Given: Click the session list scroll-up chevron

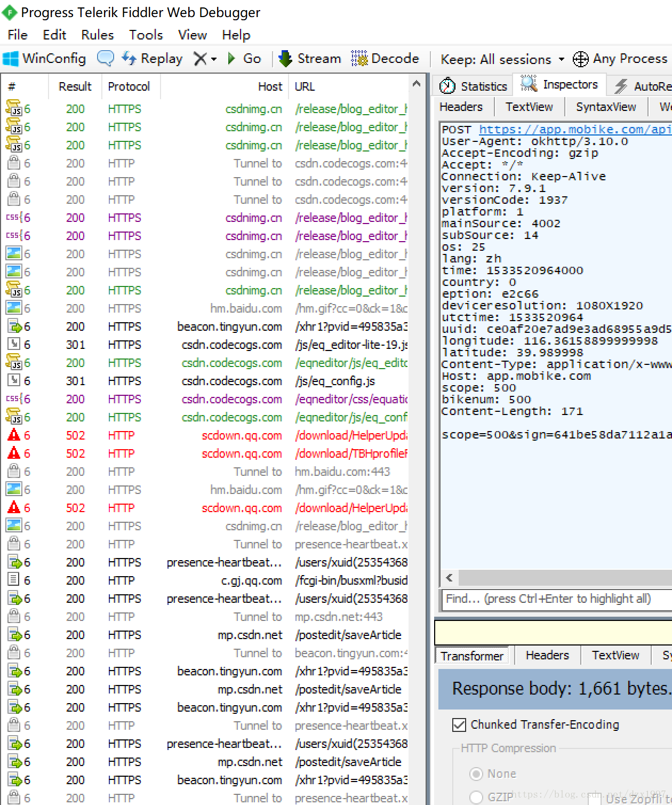Looking at the screenshot, I should pyautogui.click(x=417, y=84).
